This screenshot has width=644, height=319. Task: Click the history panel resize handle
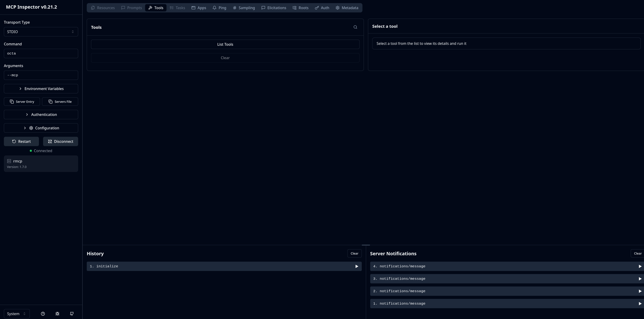[366, 245]
